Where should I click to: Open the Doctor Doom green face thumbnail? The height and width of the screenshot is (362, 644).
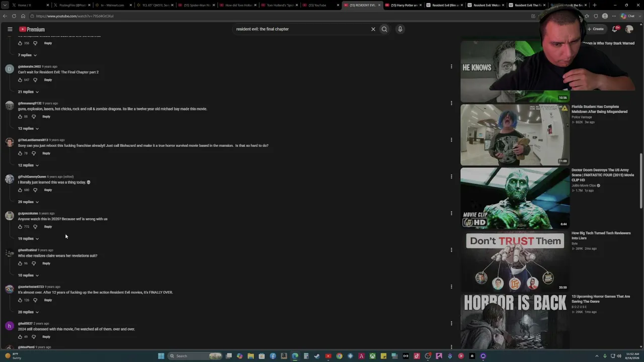(x=515, y=198)
